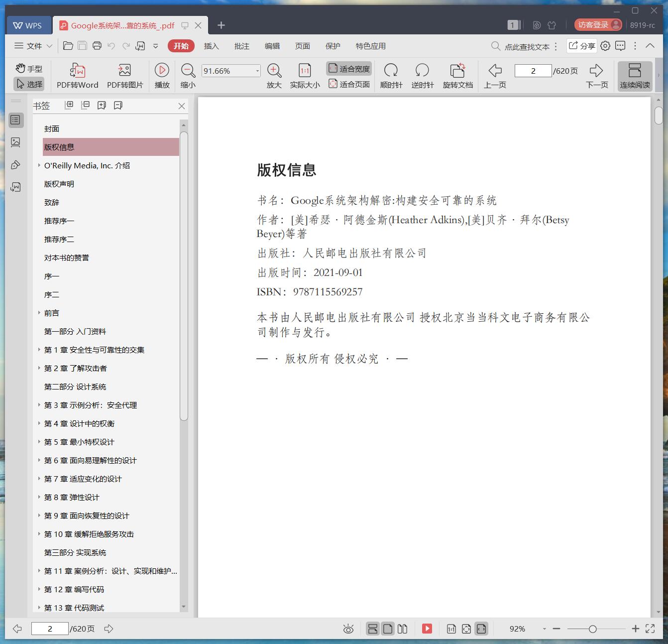Expand O'Reilly Media, Inc. 介绍 bookmark
Image resolution: width=668 pixels, height=644 pixels.
[39, 165]
